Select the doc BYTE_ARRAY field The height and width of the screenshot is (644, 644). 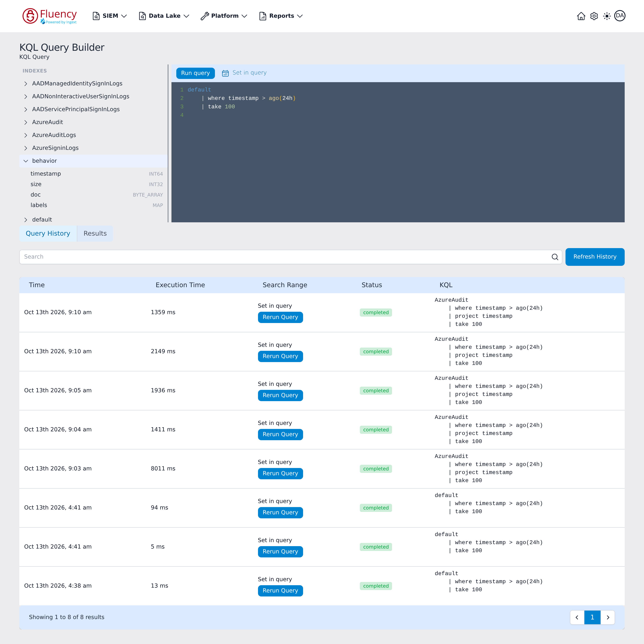(96, 195)
